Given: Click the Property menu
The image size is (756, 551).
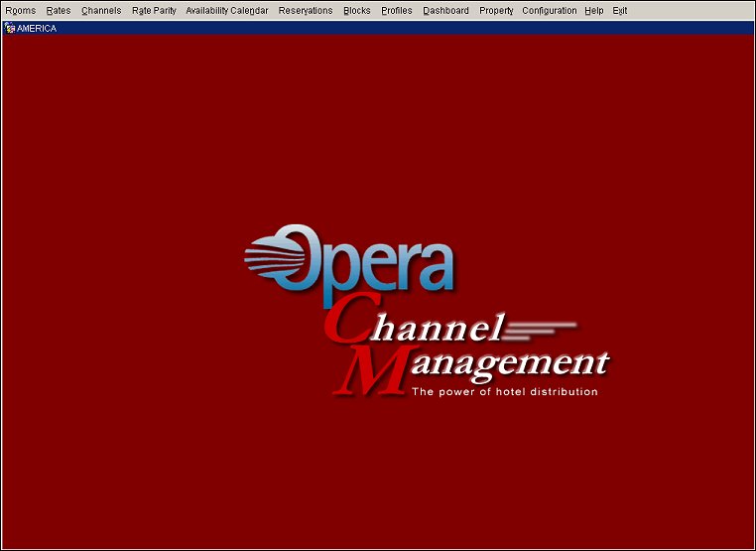Looking at the screenshot, I should pos(496,11).
